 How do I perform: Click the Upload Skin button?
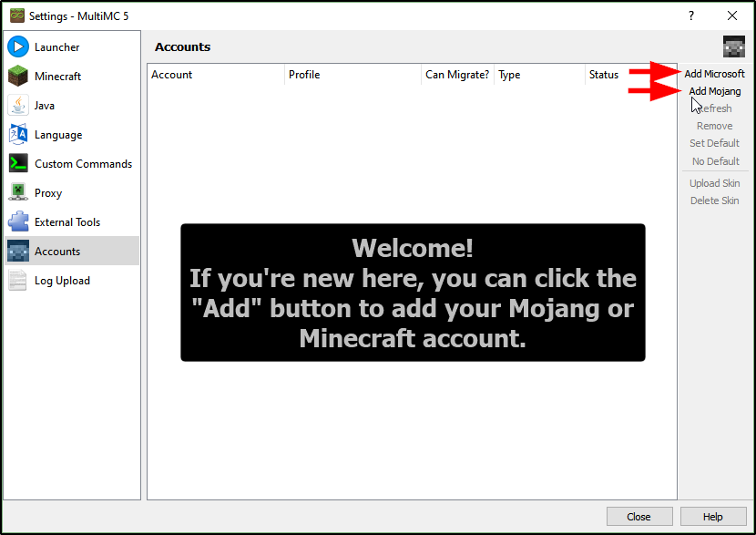click(714, 183)
